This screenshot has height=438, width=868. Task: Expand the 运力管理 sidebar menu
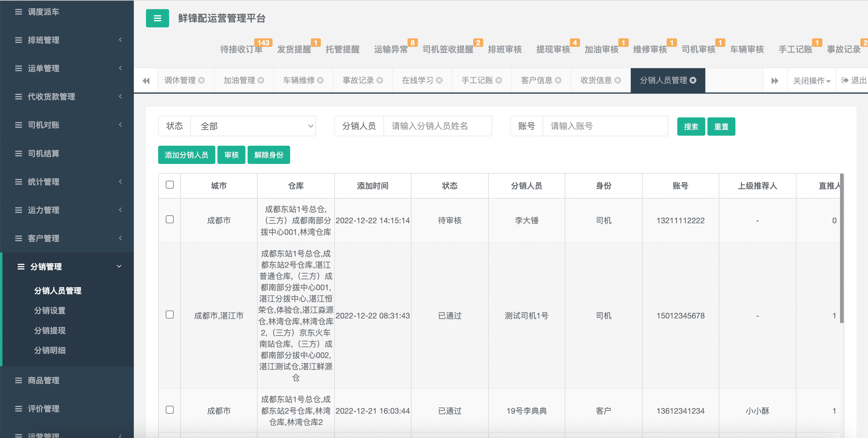[x=120, y=210]
